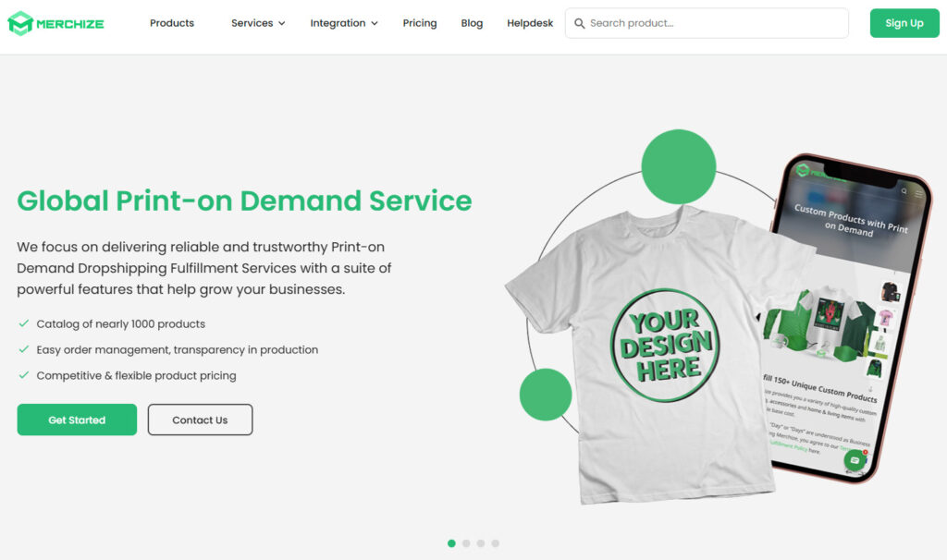Expand the Services dropdown menu

(258, 23)
